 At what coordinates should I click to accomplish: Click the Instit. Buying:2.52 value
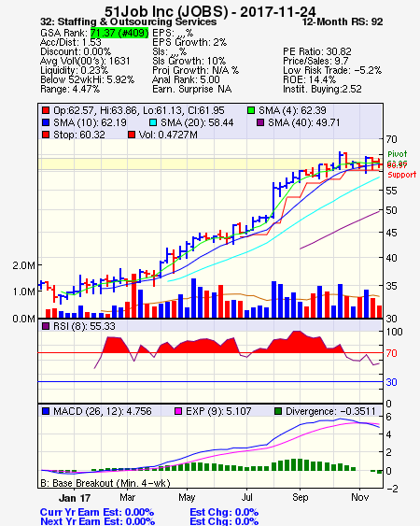(322, 90)
